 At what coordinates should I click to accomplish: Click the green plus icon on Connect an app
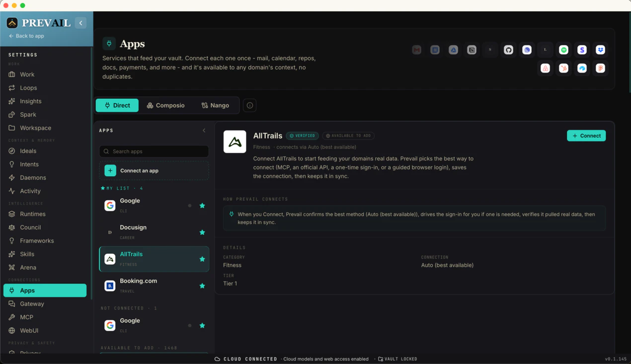(x=110, y=170)
